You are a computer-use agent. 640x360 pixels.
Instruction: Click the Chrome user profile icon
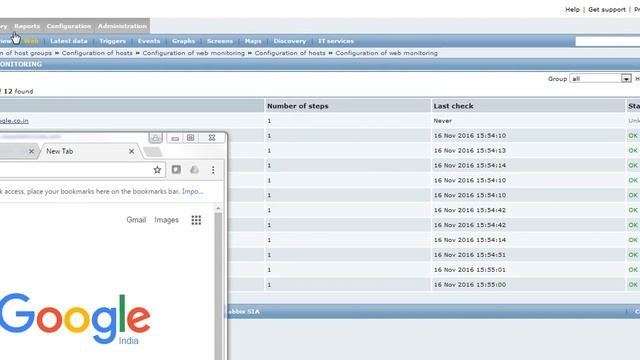point(156,138)
